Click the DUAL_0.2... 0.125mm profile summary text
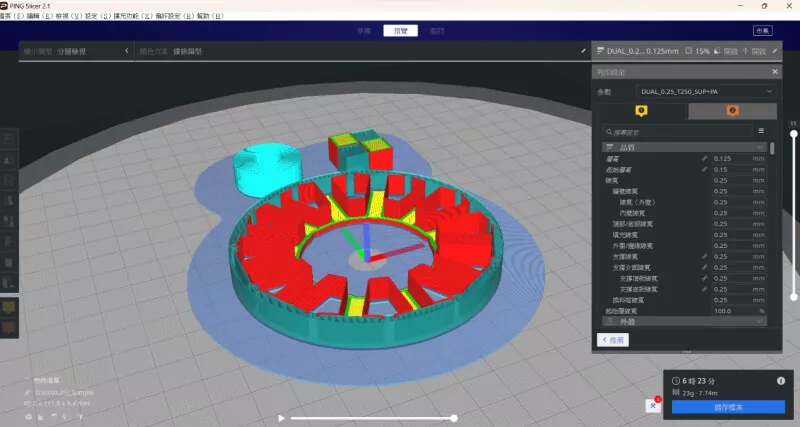 643,51
